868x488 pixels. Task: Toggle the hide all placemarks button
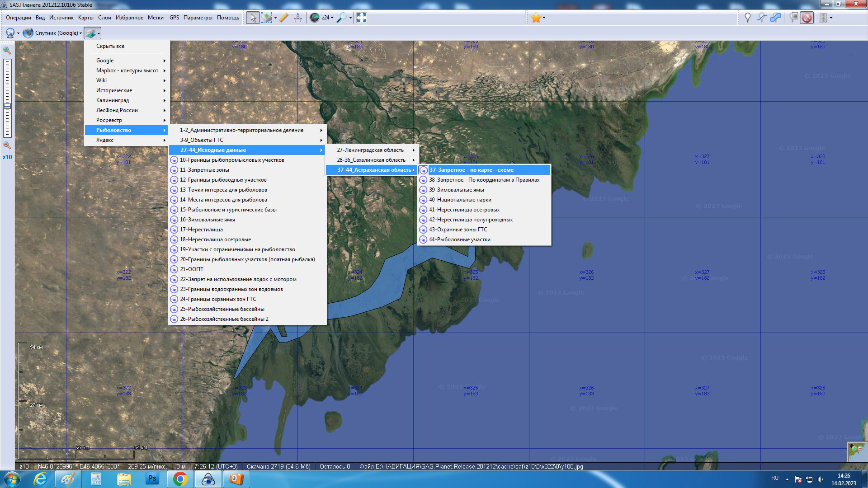click(x=807, y=18)
